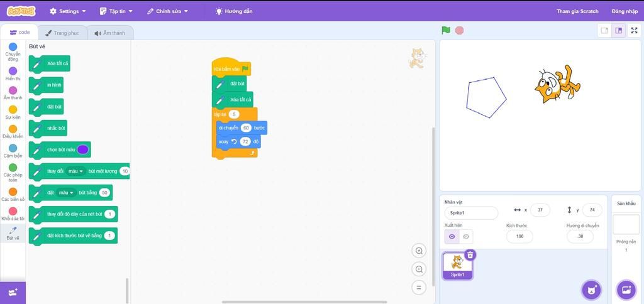
Task: Start the project with the green flag
Action: 446,30
